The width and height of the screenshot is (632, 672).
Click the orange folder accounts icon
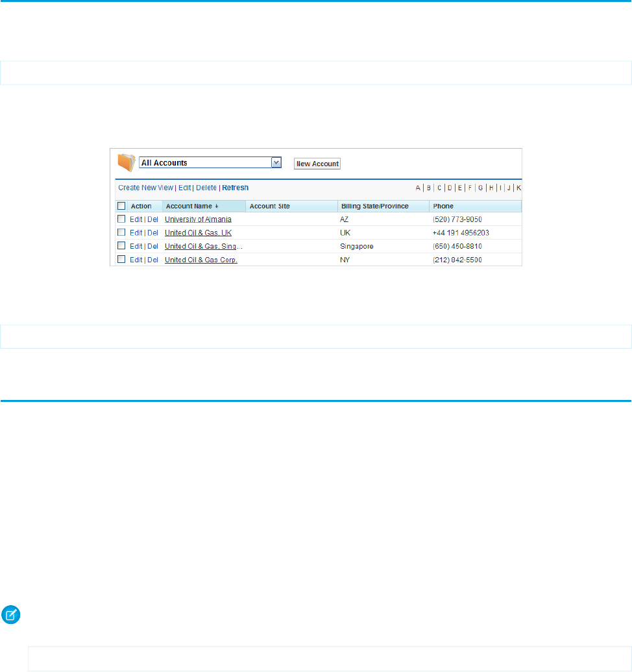tap(127, 162)
